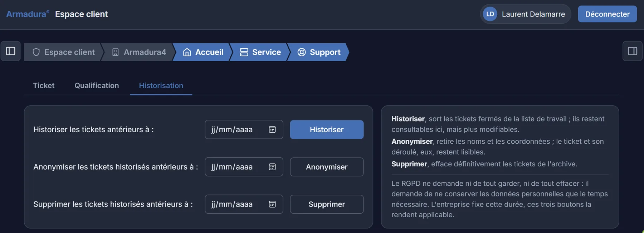The height and width of the screenshot is (233, 644).
Task: Open Laurent Delamarre user profile
Action: [x=526, y=14]
